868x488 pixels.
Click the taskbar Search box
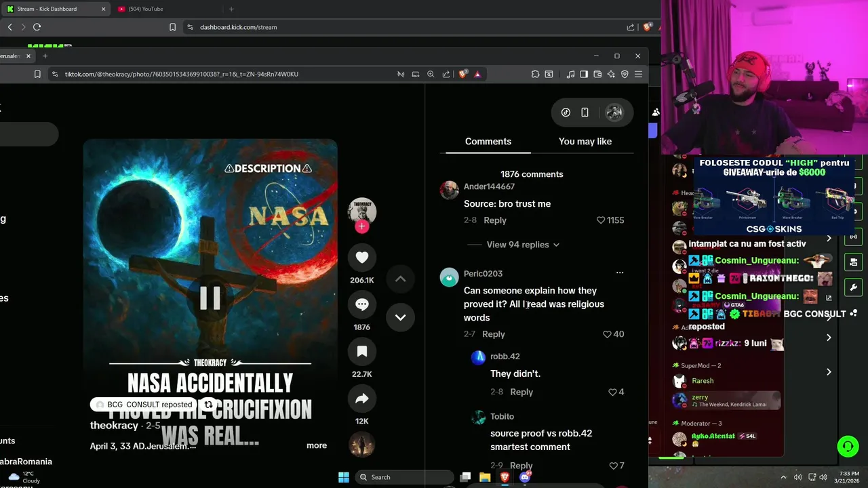pyautogui.click(x=405, y=477)
